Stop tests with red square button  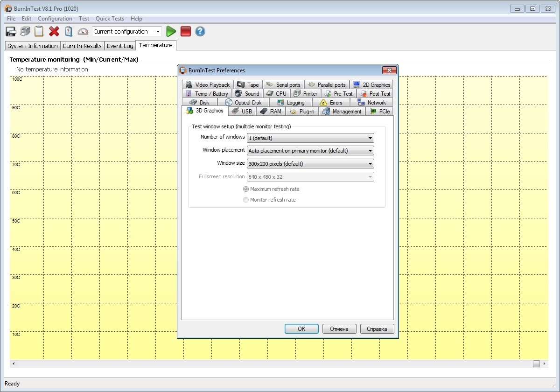point(186,31)
